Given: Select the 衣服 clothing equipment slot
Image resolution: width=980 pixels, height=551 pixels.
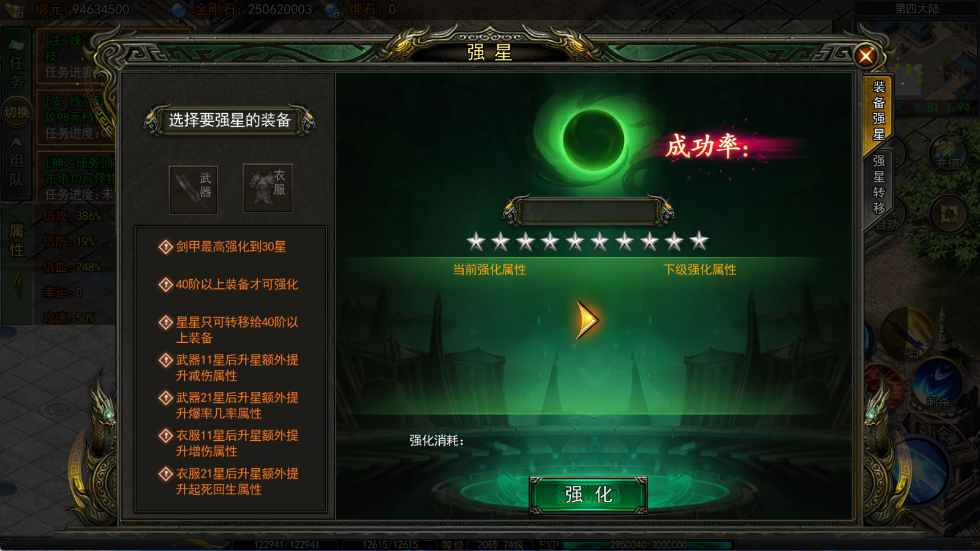Looking at the screenshot, I should 268,188.
